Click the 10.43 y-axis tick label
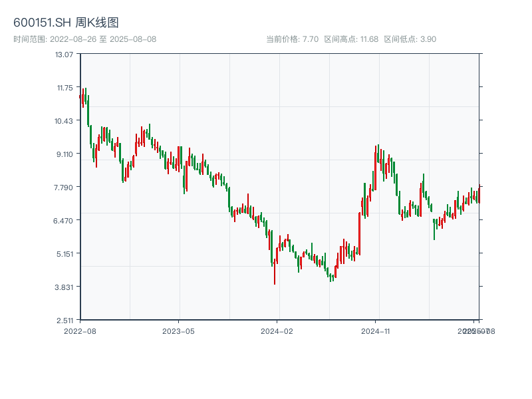The width and height of the screenshot is (532, 399). (x=64, y=120)
